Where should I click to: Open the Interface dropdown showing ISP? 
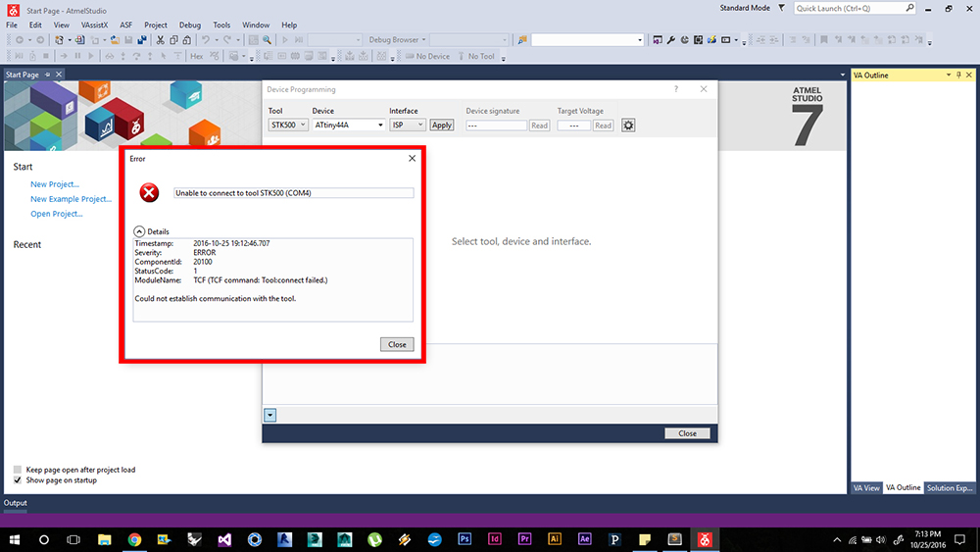[x=408, y=125]
